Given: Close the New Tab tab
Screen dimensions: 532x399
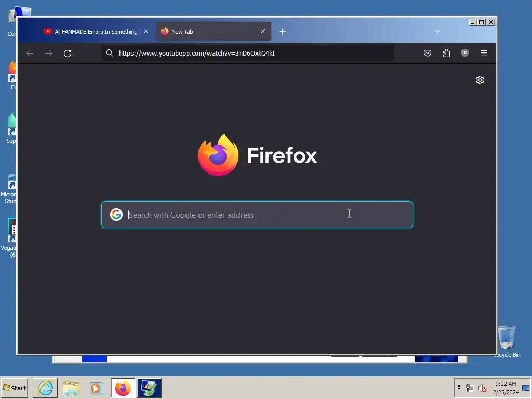Looking at the screenshot, I should (x=262, y=31).
